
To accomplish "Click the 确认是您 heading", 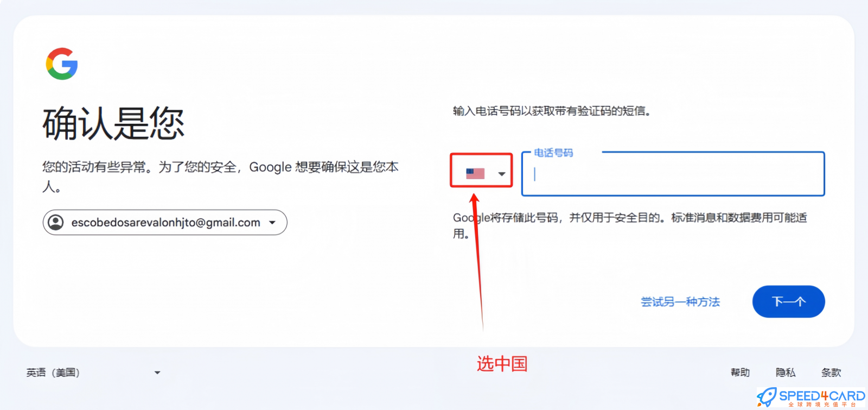I will pyautogui.click(x=113, y=123).
